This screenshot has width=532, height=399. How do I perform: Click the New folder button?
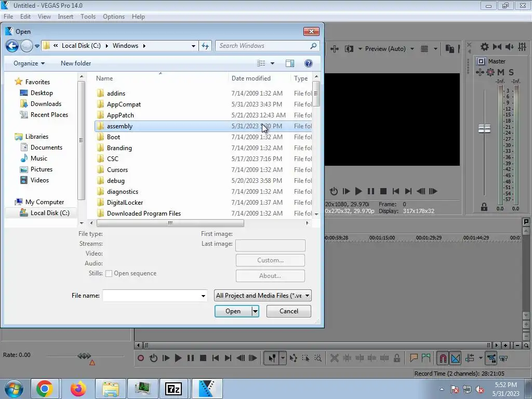tap(76, 63)
